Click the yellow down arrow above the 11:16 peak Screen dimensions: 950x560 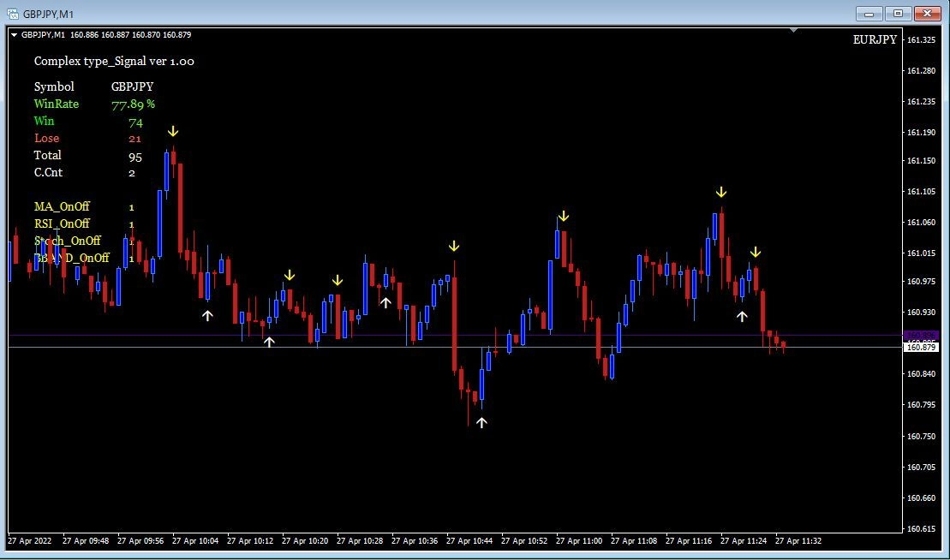(721, 193)
